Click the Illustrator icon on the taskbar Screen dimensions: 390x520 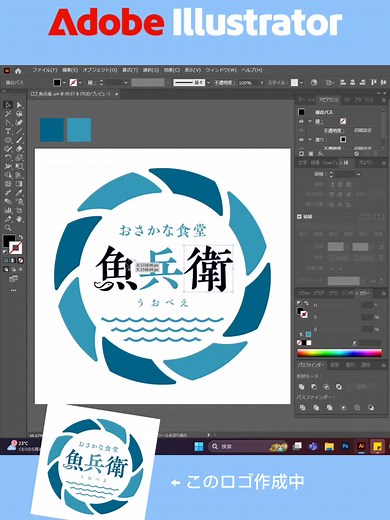361,446
